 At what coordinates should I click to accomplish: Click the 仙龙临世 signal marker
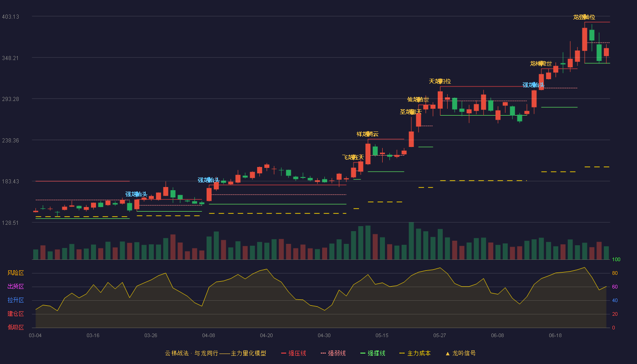tap(418, 100)
